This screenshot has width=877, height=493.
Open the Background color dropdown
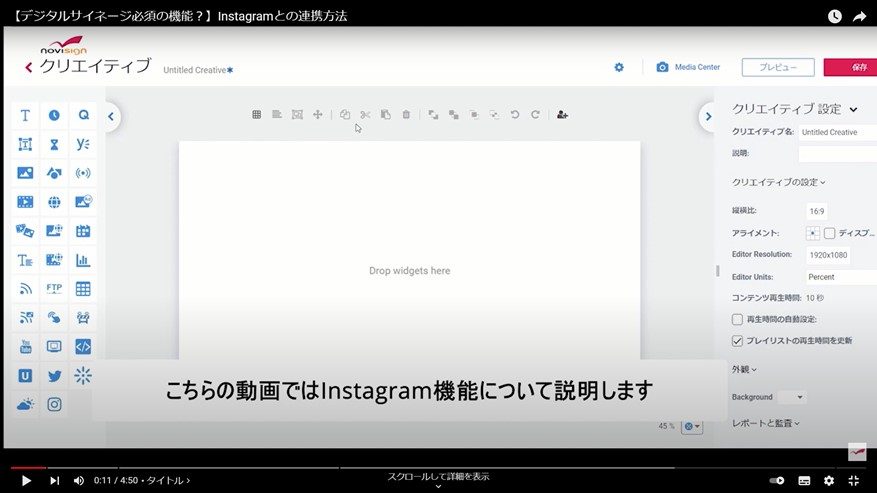pos(792,397)
